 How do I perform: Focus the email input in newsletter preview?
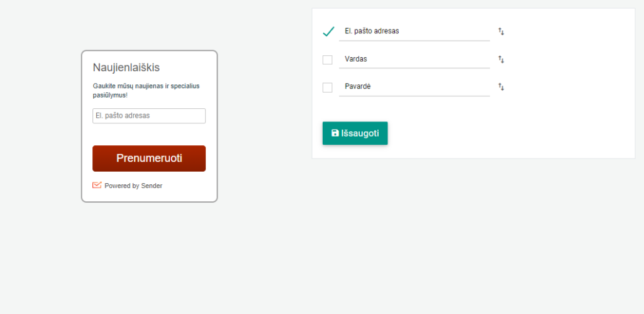149,116
